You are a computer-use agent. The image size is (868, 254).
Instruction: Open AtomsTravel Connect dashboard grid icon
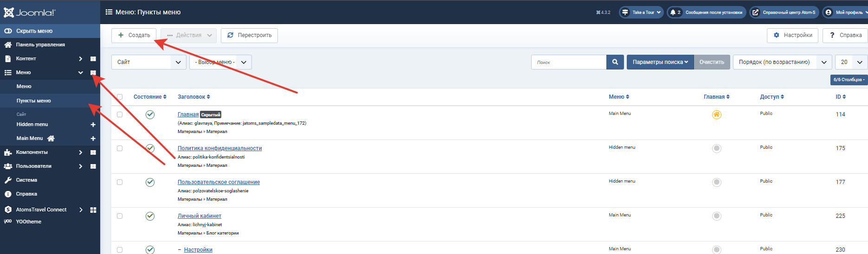point(93,210)
